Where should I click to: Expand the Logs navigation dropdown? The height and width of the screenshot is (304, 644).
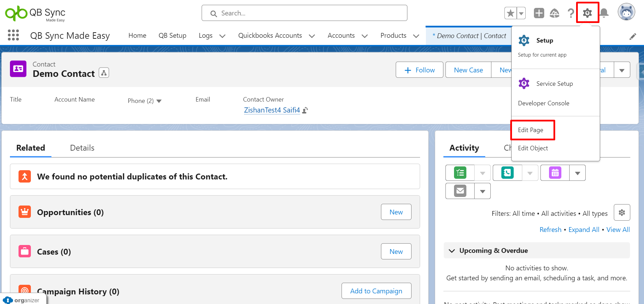pyautogui.click(x=222, y=36)
